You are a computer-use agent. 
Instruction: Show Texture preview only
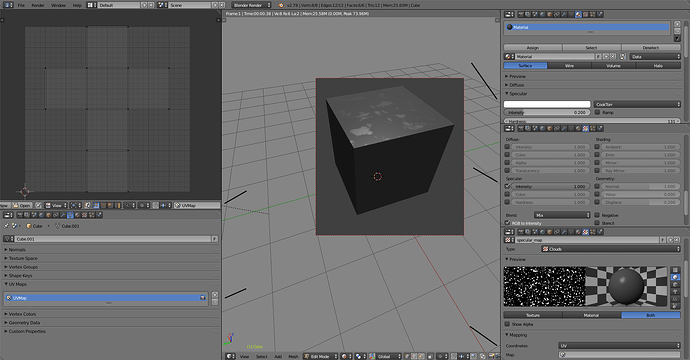point(533,315)
